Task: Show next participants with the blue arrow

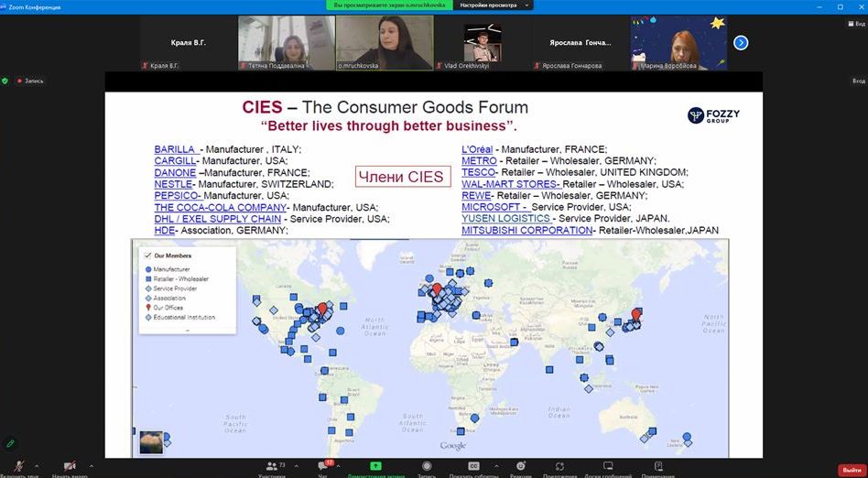Action: pos(741,42)
